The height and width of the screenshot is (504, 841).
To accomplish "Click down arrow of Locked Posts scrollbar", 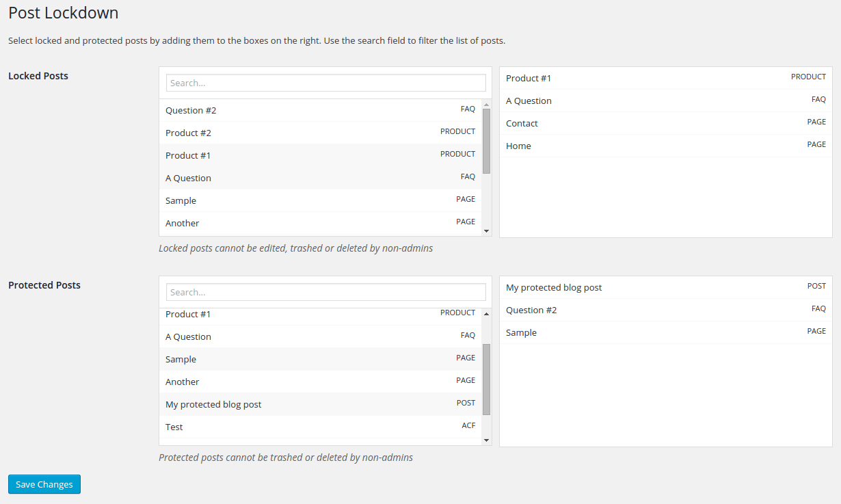I will tap(487, 231).
